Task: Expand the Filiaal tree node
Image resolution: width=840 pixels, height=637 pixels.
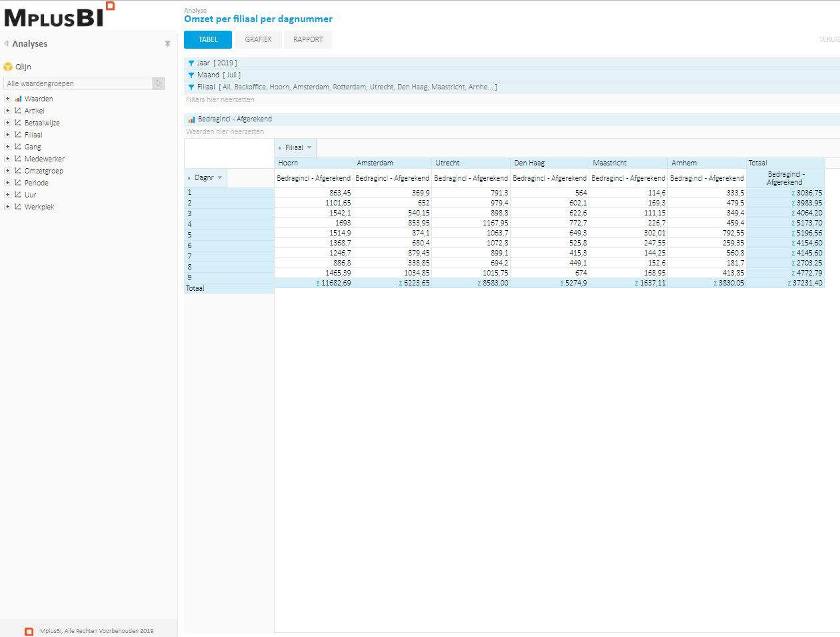Action: click(7, 135)
